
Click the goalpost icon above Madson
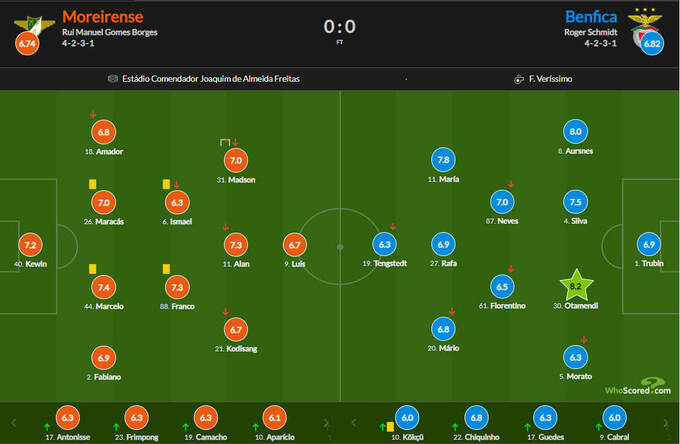225,143
